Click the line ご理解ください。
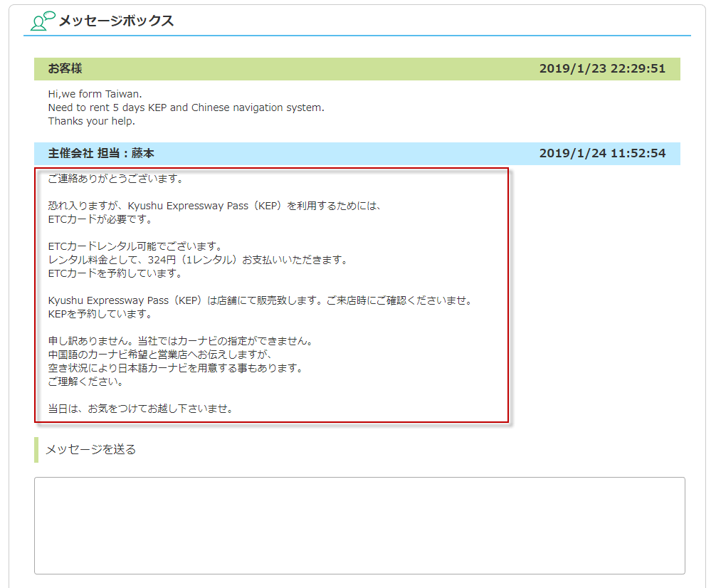 pos(85,382)
